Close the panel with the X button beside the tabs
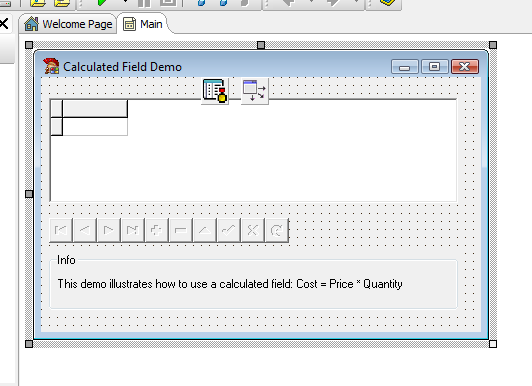This screenshot has height=386, width=532. click(4, 24)
